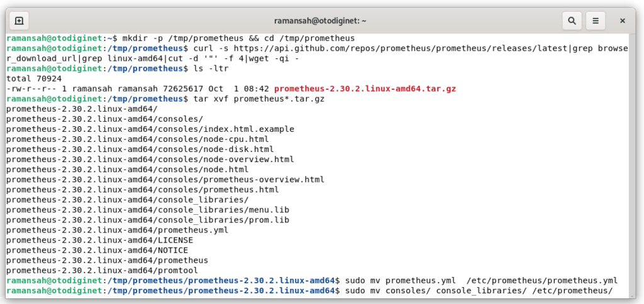Click the consoles/node-cpu.html line
Screen dimensions: 644x304
tap(138, 139)
